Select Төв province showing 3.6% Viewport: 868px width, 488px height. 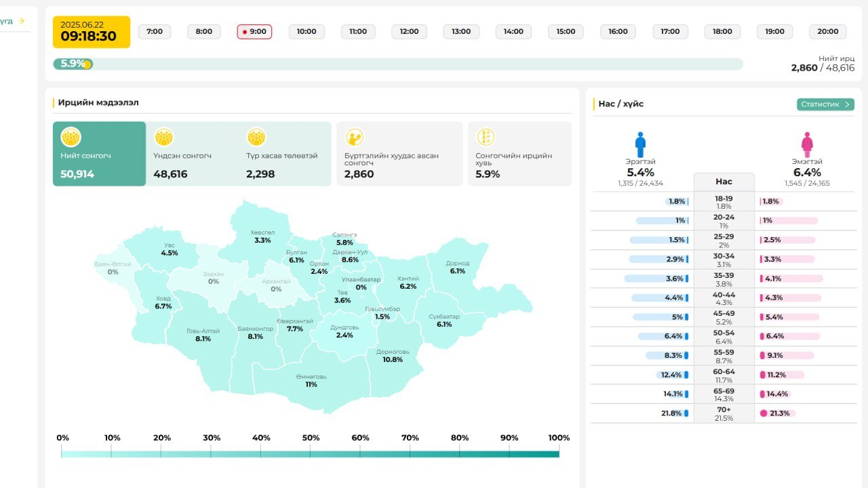[x=342, y=296]
